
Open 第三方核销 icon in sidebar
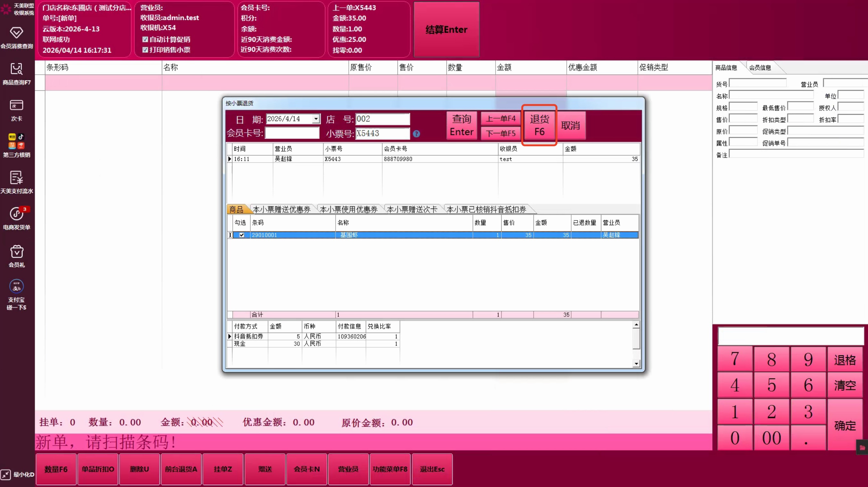16,141
